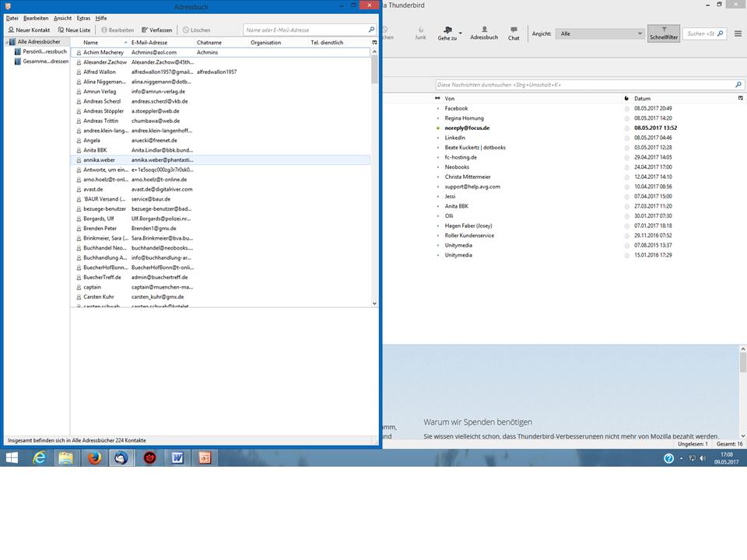The height and width of the screenshot is (560, 747).
Task: Click Chat button in Thunderbird toolbar
Action: tap(514, 33)
